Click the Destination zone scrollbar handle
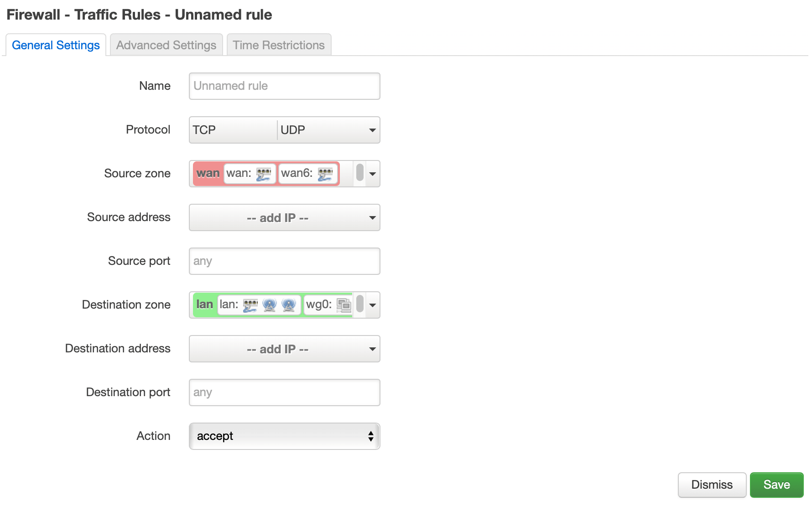This screenshot has width=812, height=506. coord(360,304)
